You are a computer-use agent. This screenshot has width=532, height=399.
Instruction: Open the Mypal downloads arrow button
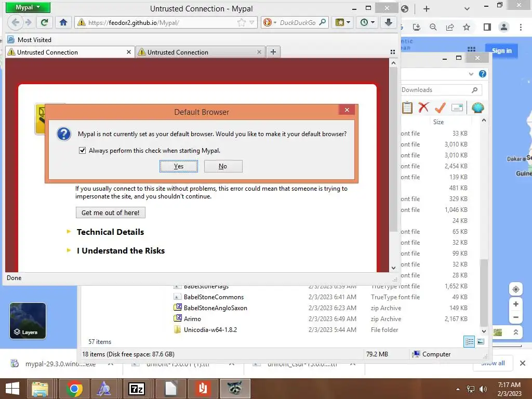pyautogui.click(x=389, y=22)
